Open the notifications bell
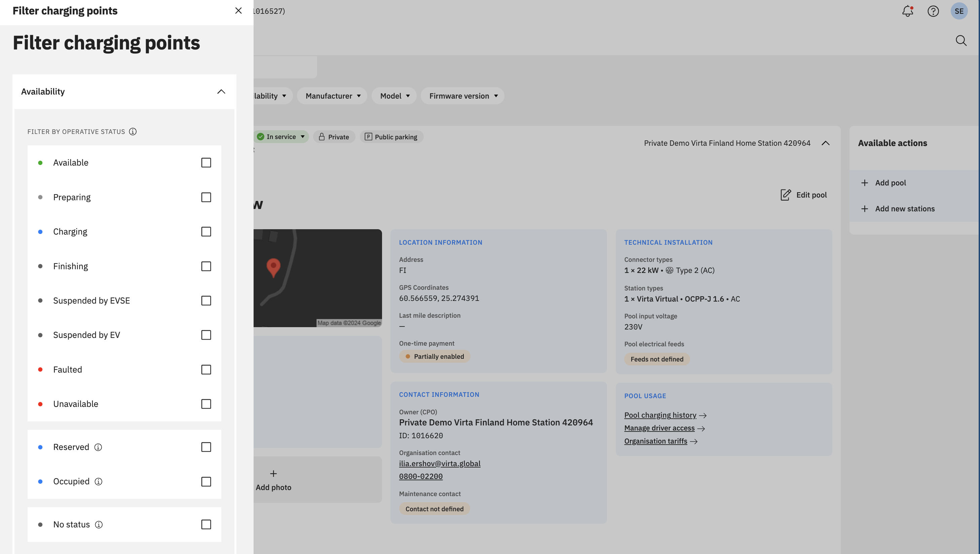 point(908,11)
